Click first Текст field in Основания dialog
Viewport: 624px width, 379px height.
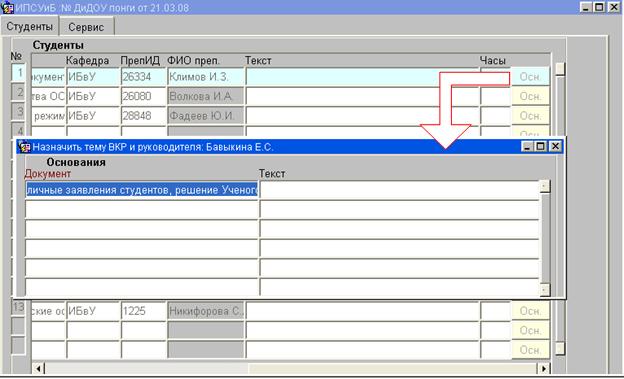[399, 190]
